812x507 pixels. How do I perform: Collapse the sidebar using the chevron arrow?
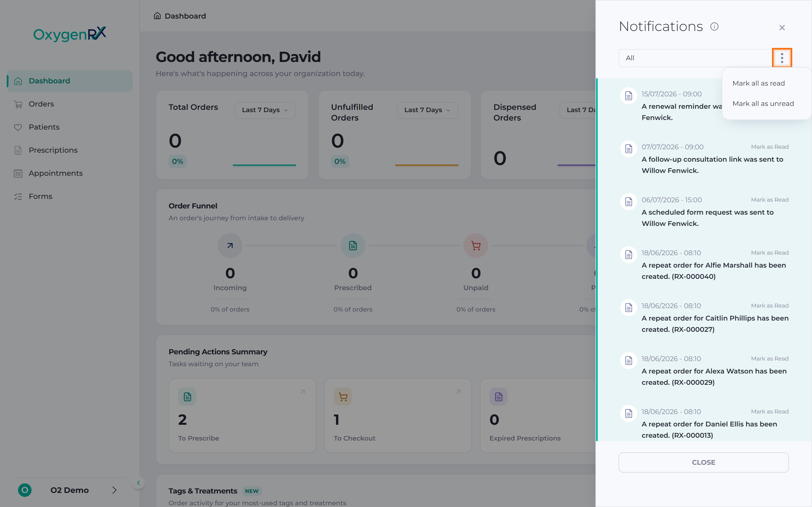pos(138,483)
